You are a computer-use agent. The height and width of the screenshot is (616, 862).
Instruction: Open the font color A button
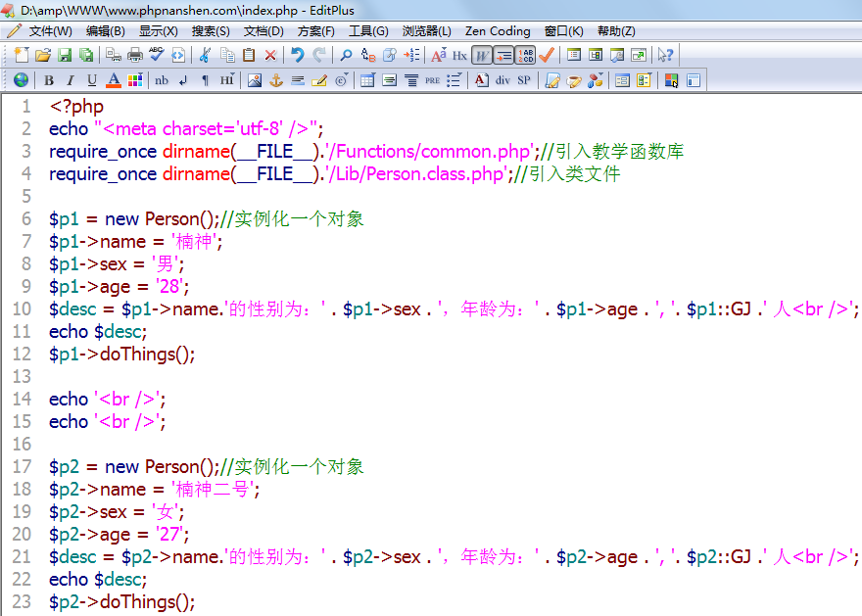pyautogui.click(x=114, y=80)
